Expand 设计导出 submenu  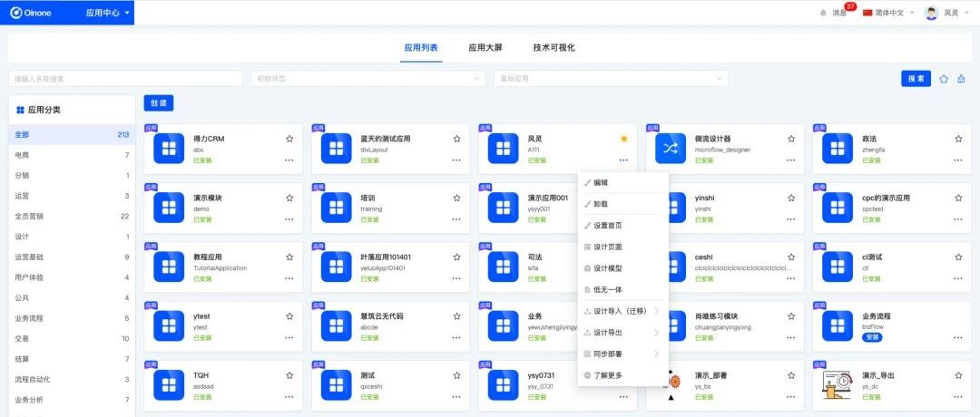coord(622,333)
